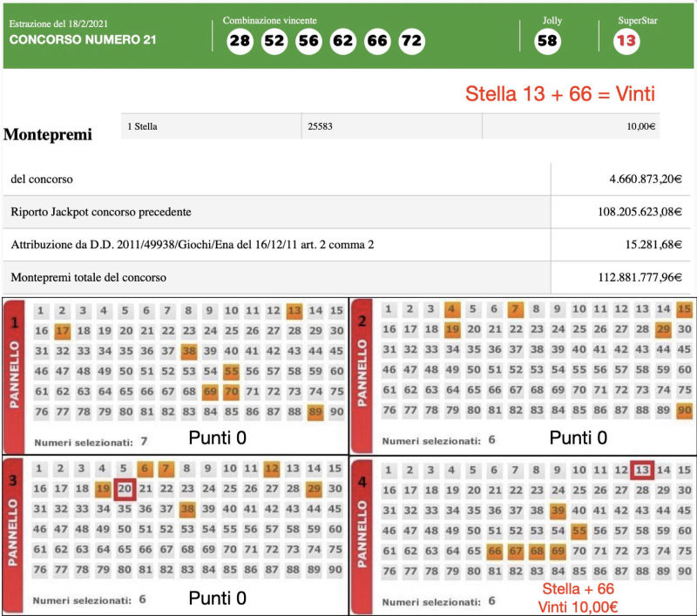697x616 pixels.
Task: Click the 'CONCORSO NUMERO 21' heading
Action: click(84, 40)
